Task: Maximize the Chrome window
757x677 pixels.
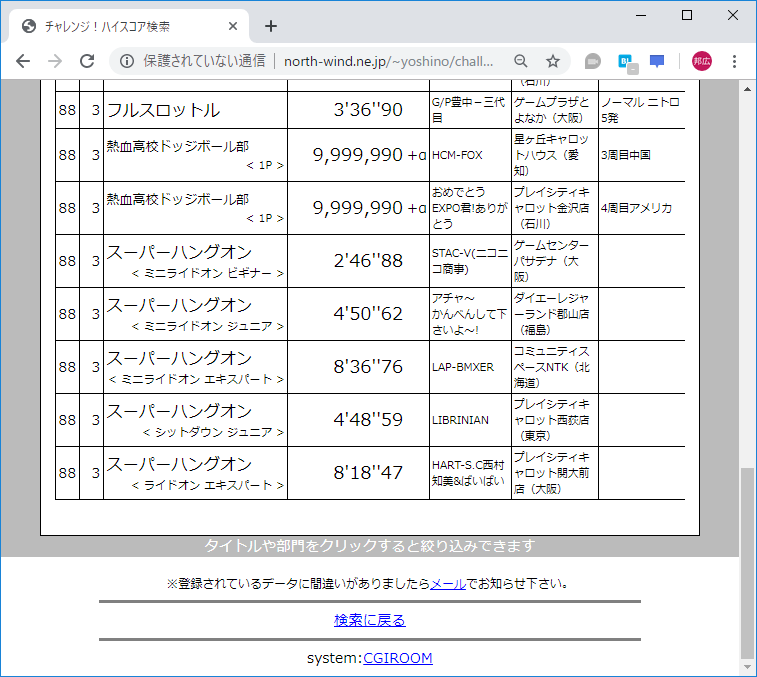Action: [x=687, y=15]
